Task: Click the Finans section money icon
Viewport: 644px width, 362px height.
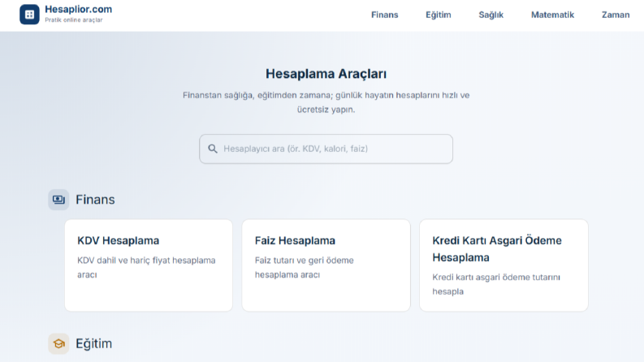Action: point(58,200)
